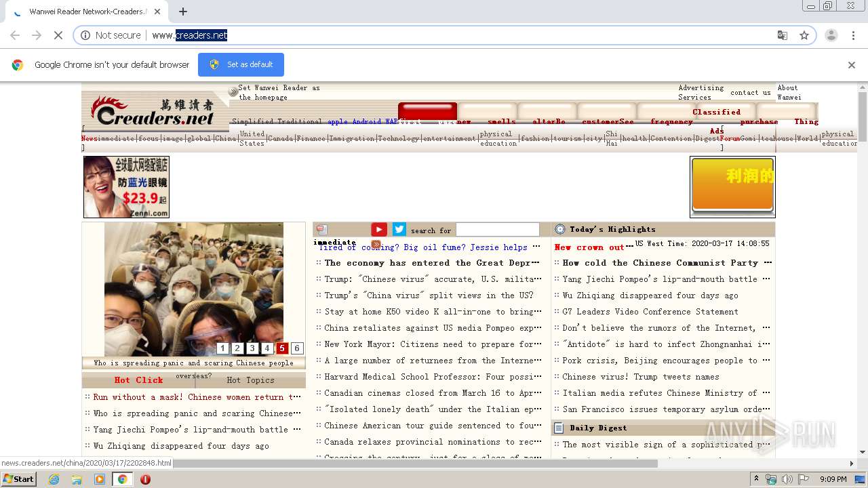Click the arrow icon beside Set Wanwei Reader as homepage
The width and height of the screenshot is (868, 488).
click(233, 91)
